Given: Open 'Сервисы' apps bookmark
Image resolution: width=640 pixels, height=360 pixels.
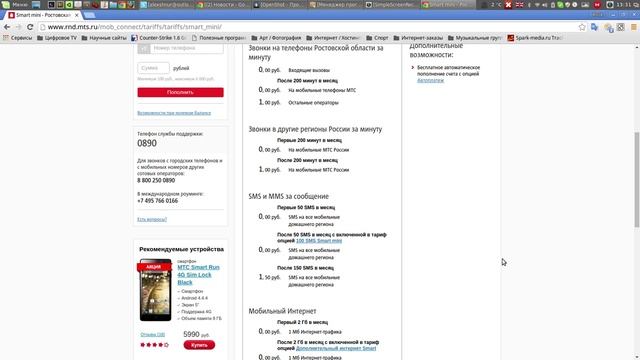Looking at the screenshot, I should click(x=17, y=38).
